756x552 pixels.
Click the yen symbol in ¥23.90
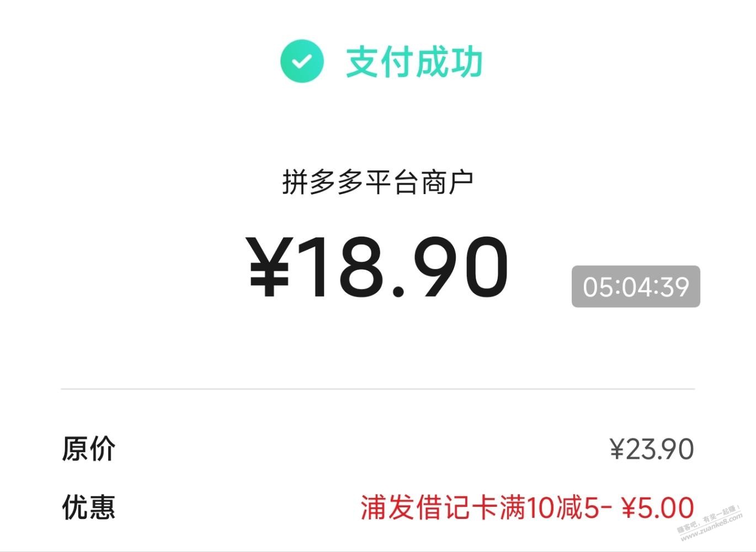[617, 449]
